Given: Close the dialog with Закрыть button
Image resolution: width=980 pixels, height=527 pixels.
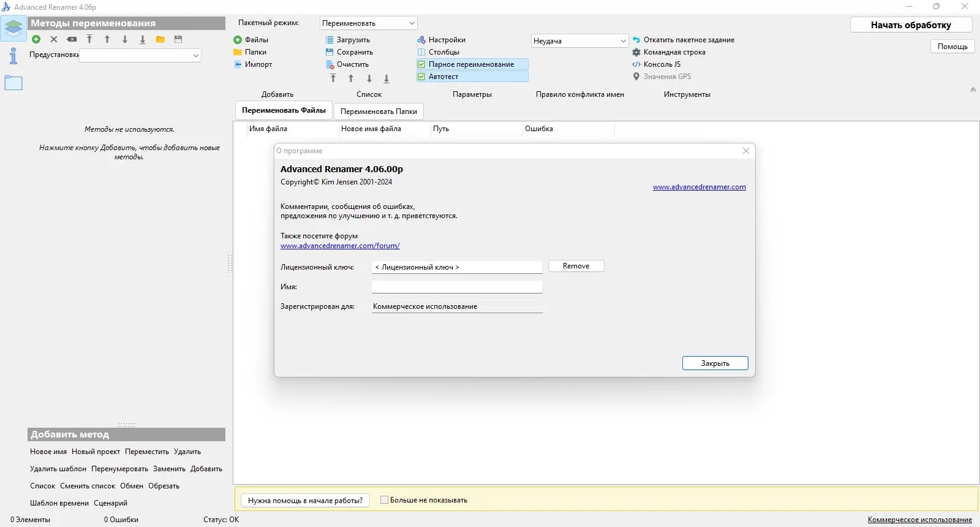Looking at the screenshot, I should pos(715,363).
